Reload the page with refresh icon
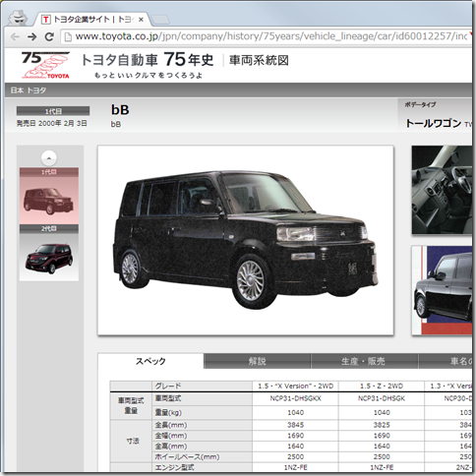Screen dimensions: 476x476 click(x=49, y=36)
